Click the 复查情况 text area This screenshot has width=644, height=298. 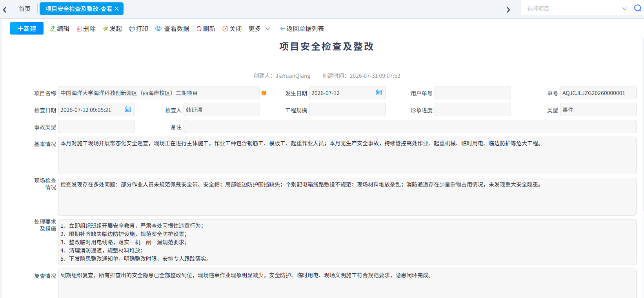347,283
